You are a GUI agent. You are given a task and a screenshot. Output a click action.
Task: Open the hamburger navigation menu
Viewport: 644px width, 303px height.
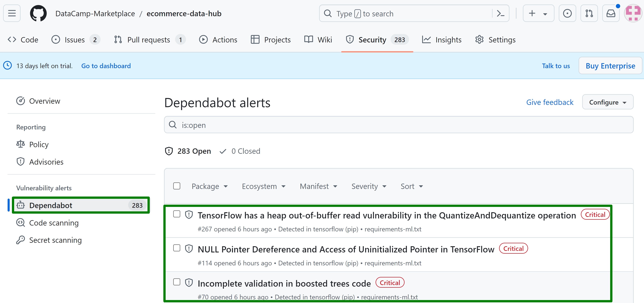click(12, 13)
